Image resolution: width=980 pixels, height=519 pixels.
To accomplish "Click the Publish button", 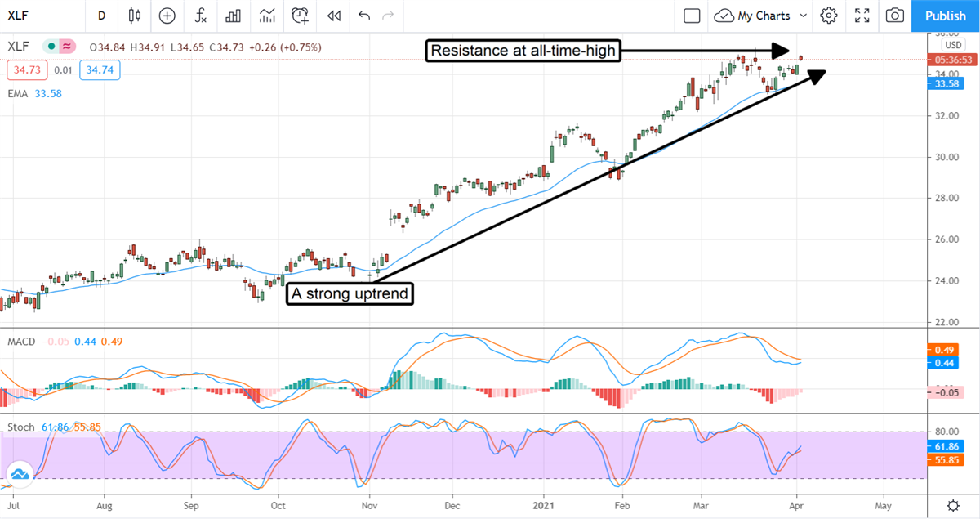I will point(946,16).
